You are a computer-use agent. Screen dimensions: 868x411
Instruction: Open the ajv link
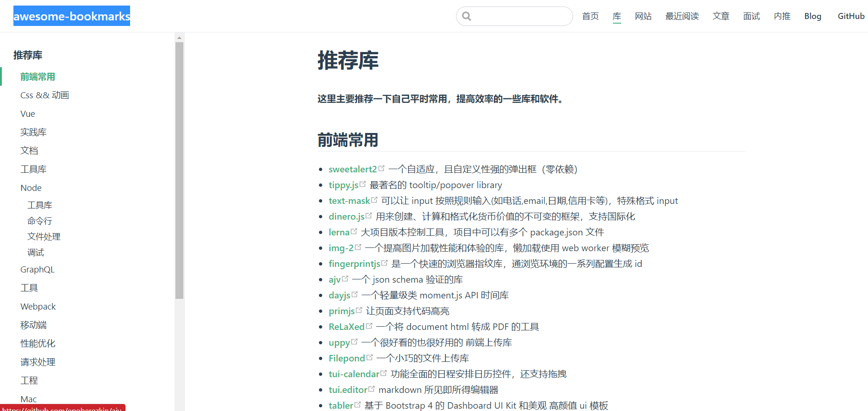[x=335, y=279]
